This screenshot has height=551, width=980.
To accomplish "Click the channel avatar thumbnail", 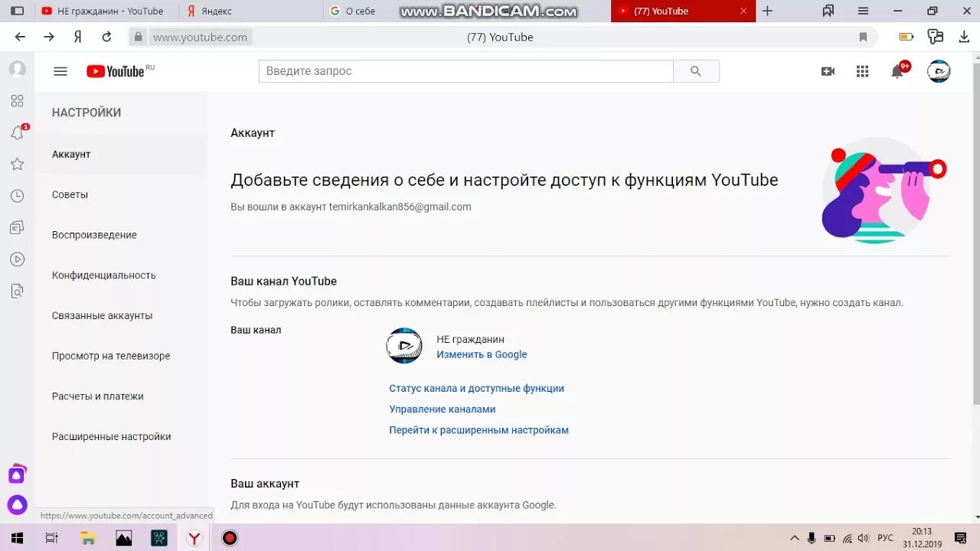I will [x=404, y=346].
